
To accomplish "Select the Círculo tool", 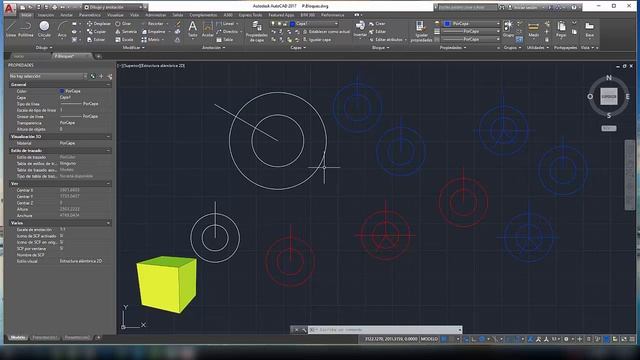I will pyautogui.click(x=44, y=29).
